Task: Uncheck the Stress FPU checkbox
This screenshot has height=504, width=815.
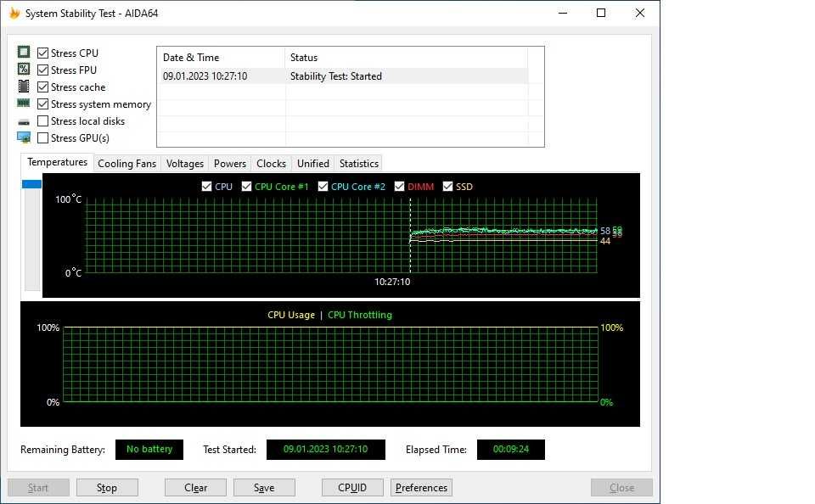Action: pos(42,70)
